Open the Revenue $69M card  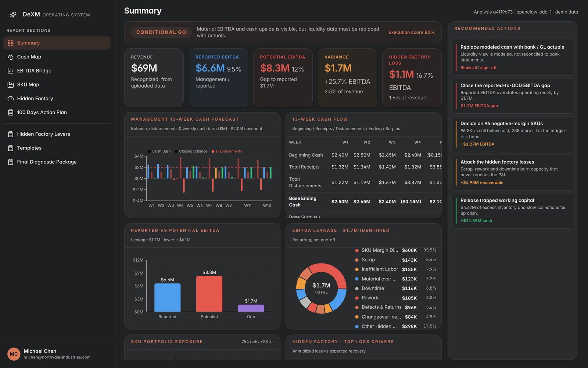154,78
